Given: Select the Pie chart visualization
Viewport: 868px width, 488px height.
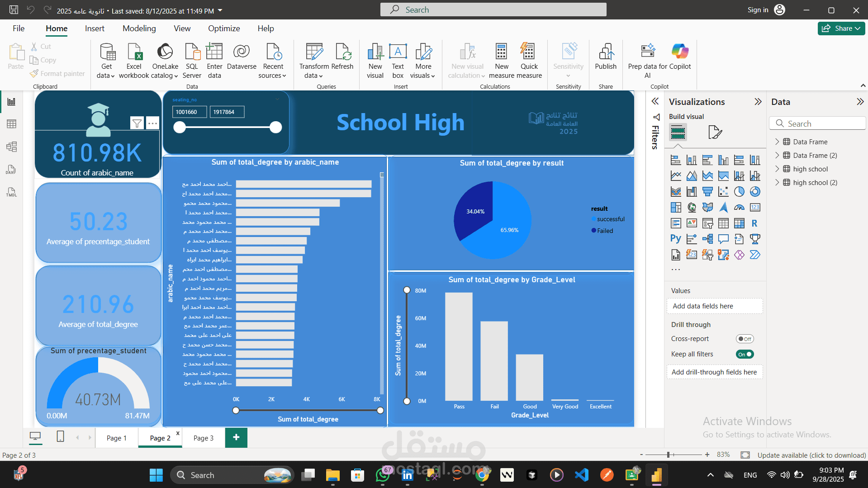Looking at the screenshot, I should pyautogui.click(x=739, y=192).
